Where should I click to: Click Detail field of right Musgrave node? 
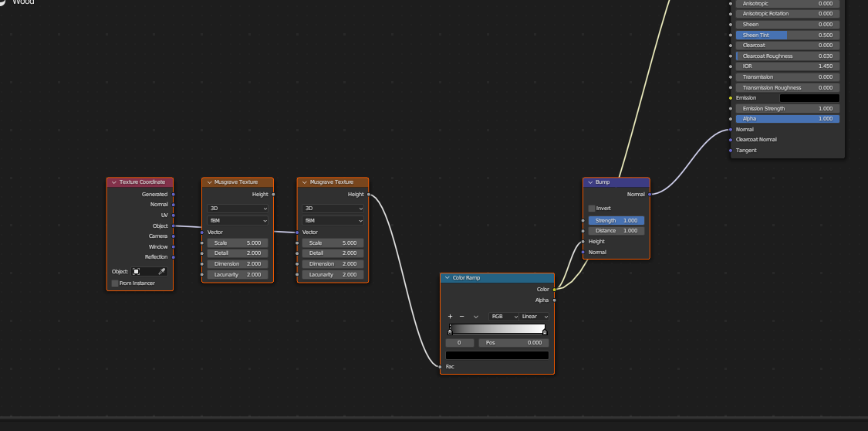tap(333, 253)
